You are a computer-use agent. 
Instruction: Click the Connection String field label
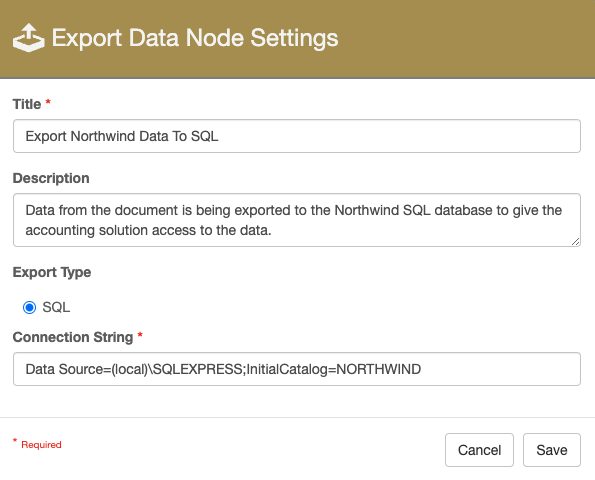[x=73, y=337]
